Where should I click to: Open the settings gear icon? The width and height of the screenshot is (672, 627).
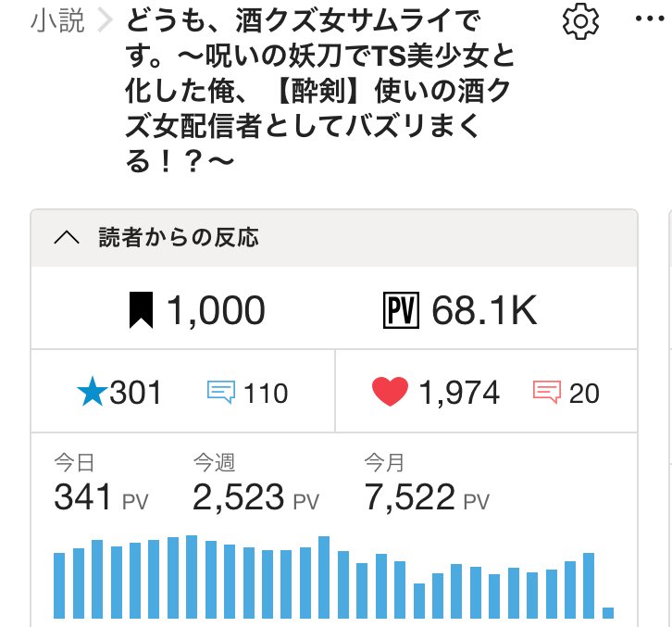580,20
